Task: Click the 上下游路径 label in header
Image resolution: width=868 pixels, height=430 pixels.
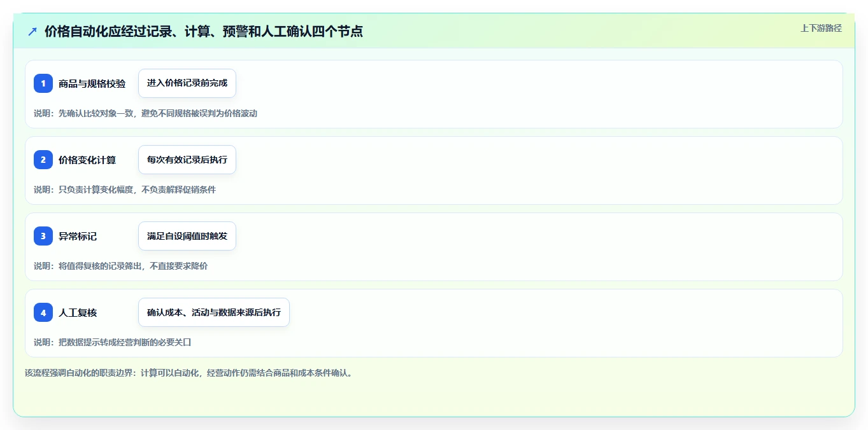Action: (821, 28)
